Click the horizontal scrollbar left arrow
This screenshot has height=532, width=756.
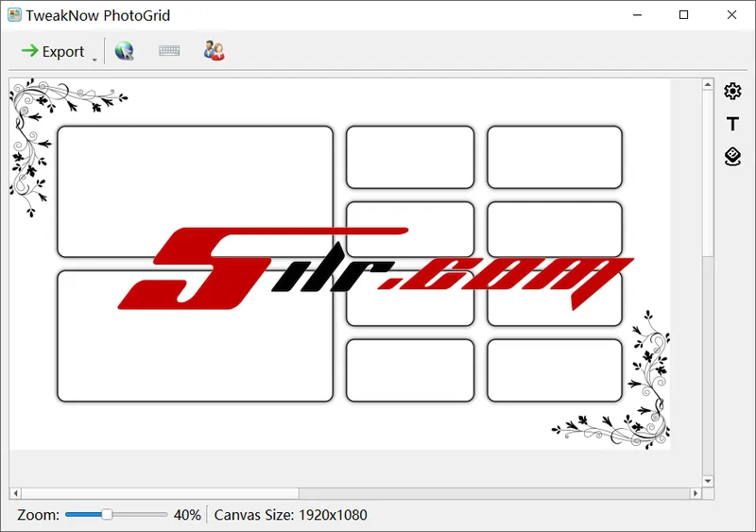15,493
